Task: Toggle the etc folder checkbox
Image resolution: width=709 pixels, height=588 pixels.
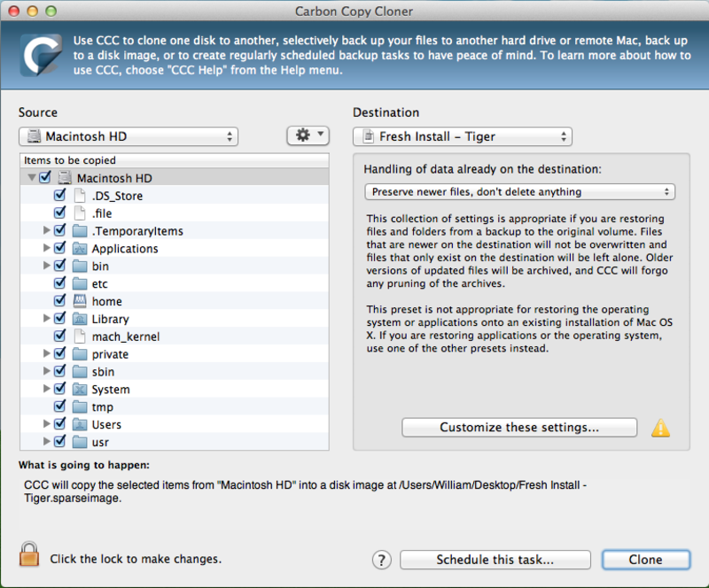Action: click(59, 282)
